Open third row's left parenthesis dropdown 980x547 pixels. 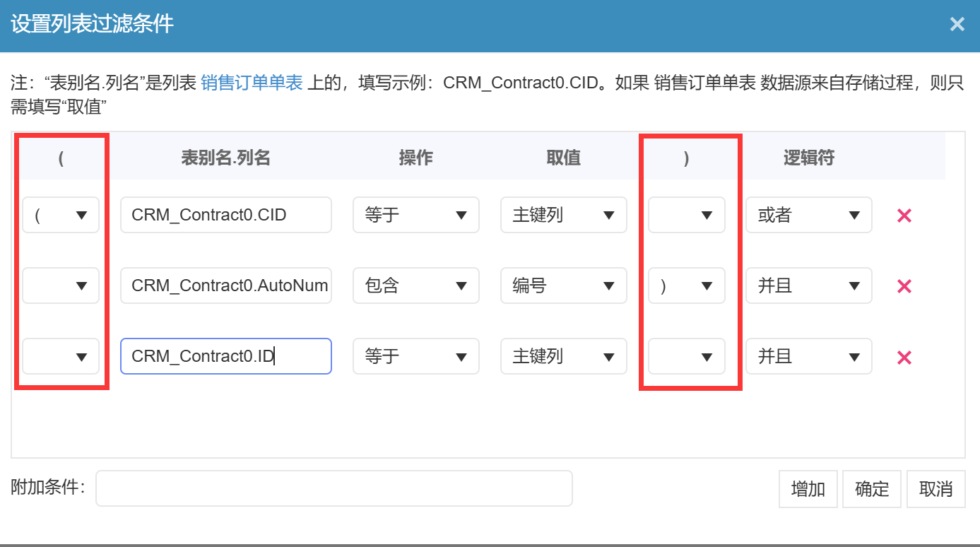tap(61, 357)
